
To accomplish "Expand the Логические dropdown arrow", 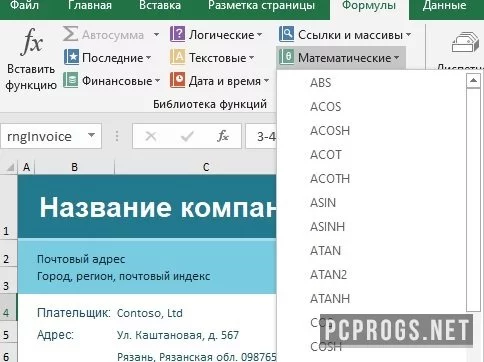I will pos(259,35).
